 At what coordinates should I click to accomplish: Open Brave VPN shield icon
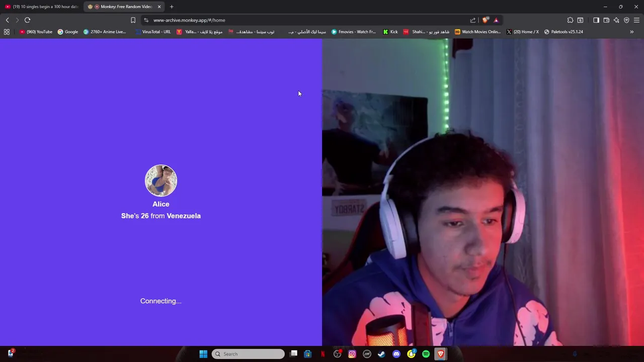tap(626, 20)
